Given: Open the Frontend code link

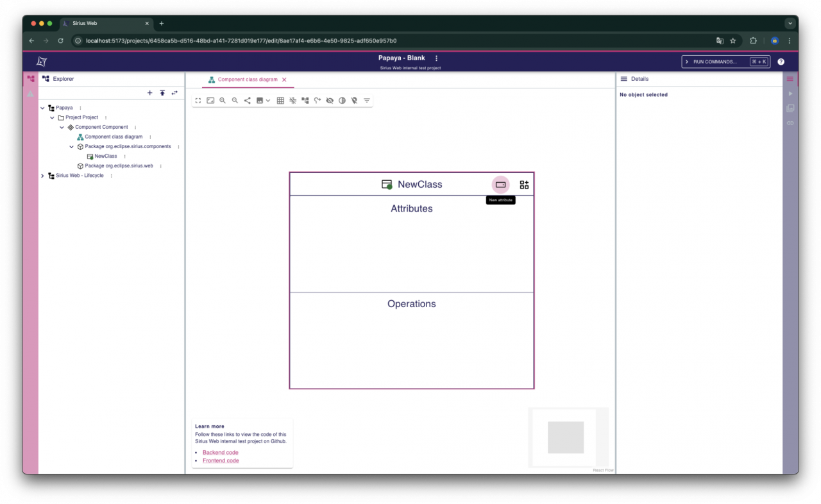Looking at the screenshot, I should pyautogui.click(x=221, y=460).
